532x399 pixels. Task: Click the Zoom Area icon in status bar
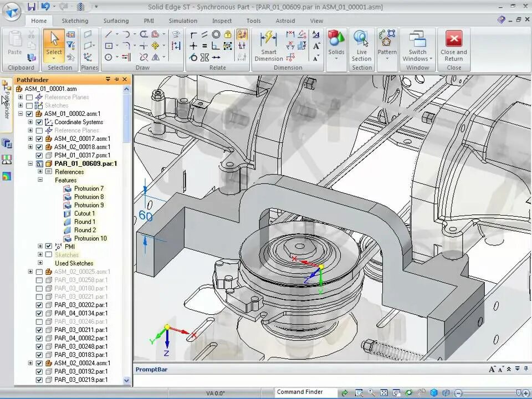(359, 393)
